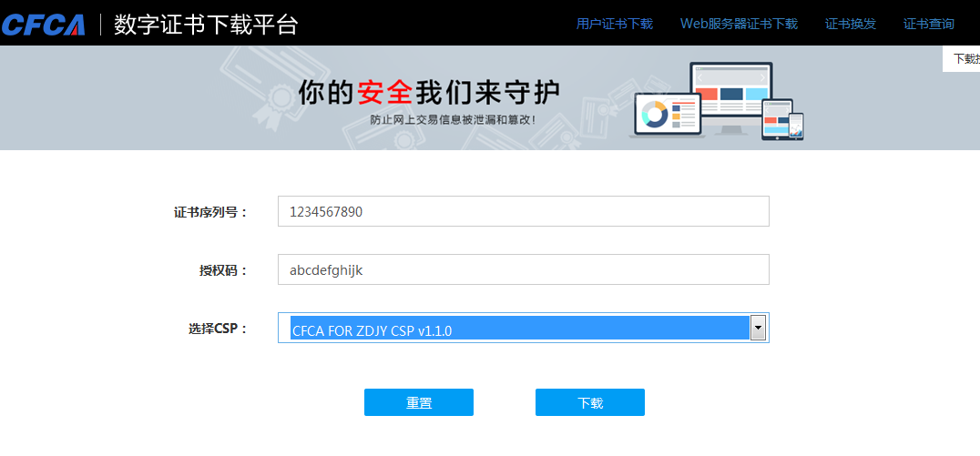
Task: Go to 证书换发 page
Action: [851, 24]
